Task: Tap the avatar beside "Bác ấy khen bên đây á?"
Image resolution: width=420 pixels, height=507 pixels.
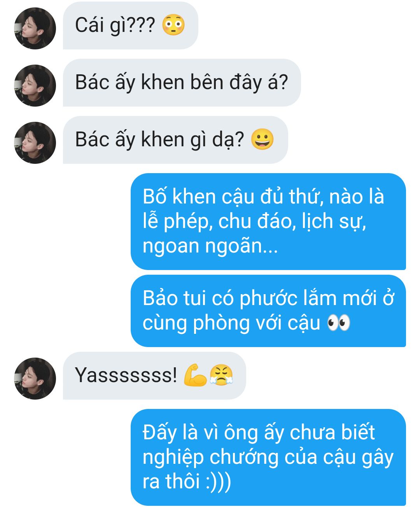Action: click(x=35, y=86)
